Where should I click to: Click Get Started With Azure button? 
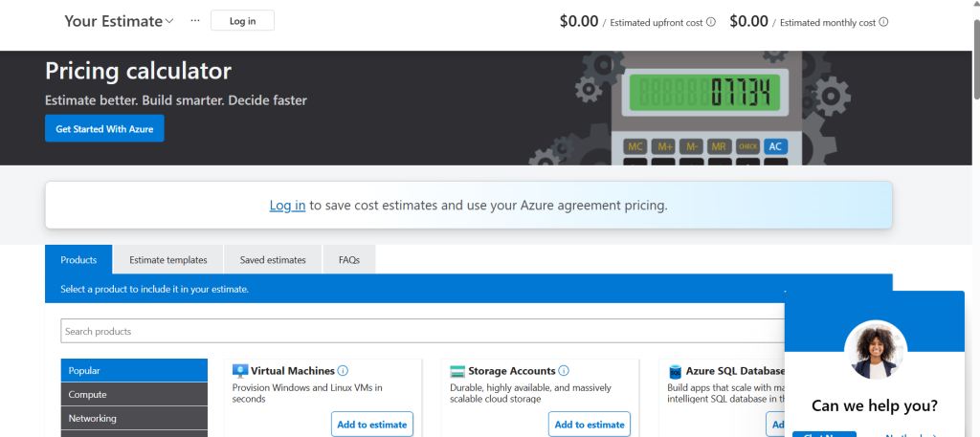pos(104,128)
